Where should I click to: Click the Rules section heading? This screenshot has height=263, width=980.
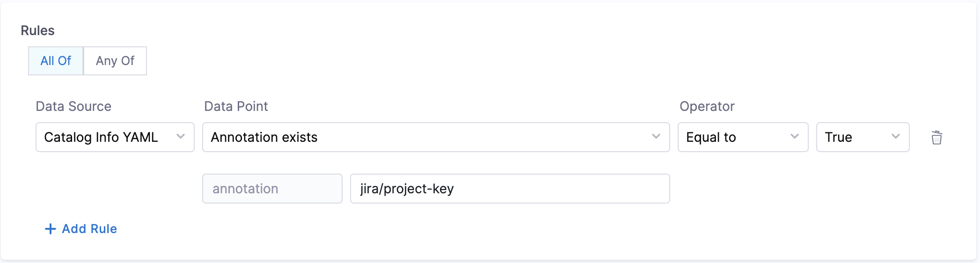(x=37, y=31)
